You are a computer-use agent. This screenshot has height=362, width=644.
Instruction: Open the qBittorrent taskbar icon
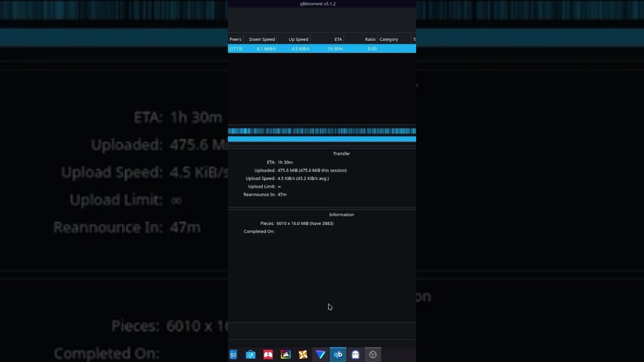(338, 354)
